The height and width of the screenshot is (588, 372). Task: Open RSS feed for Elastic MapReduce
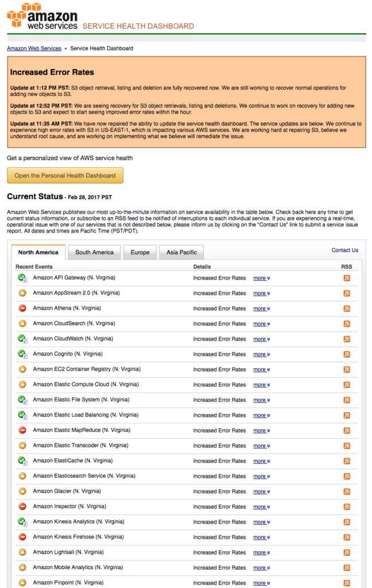pos(347,431)
